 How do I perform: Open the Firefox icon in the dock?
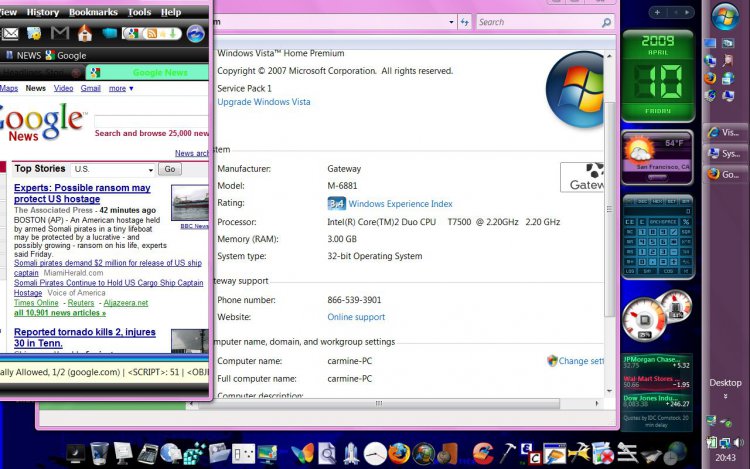click(398, 454)
